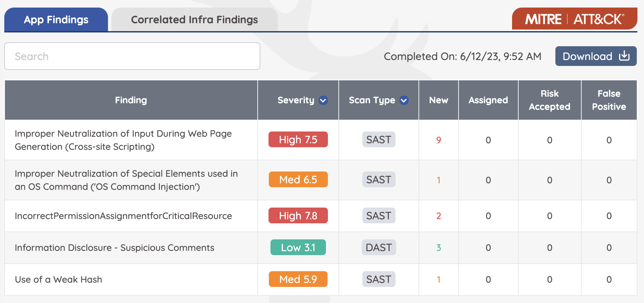Screen dimensions: 644x303
Task: Click New count 1 in OS Command Injection row
Action: pos(439,180)
